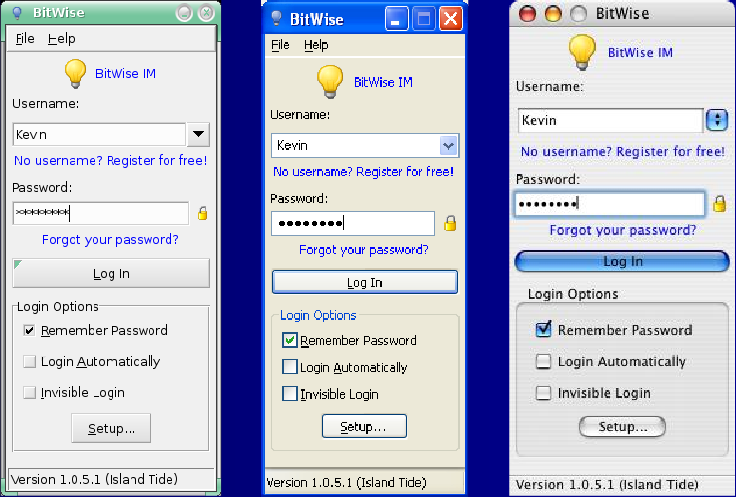Click the Login Options label in XP window
Image resolution: width=736 pixels, height=497 pixels.
[318, 315]
